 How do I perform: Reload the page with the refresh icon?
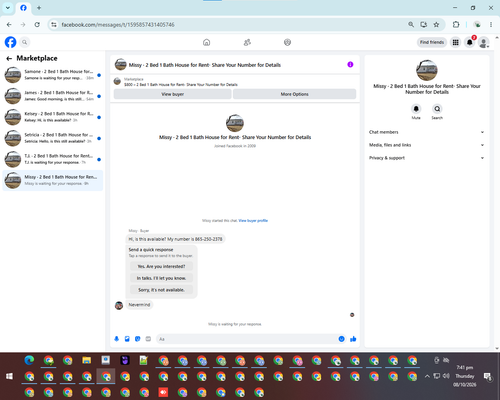[37, 25]
